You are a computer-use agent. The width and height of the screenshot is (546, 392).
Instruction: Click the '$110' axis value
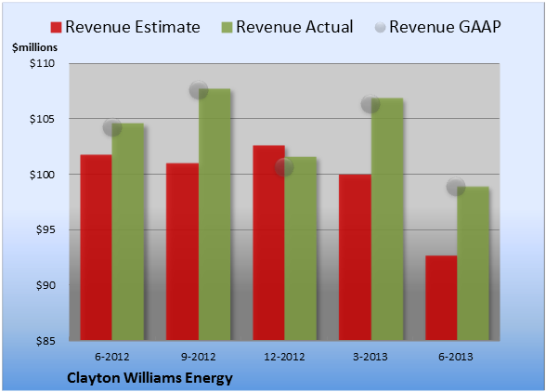click(42, 63)
